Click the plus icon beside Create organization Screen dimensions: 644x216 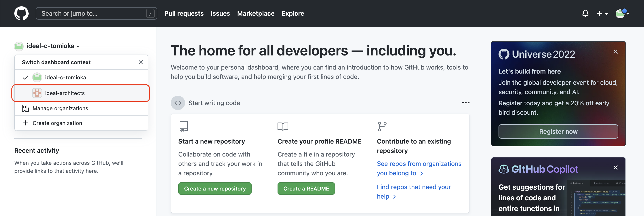[25, 123]
